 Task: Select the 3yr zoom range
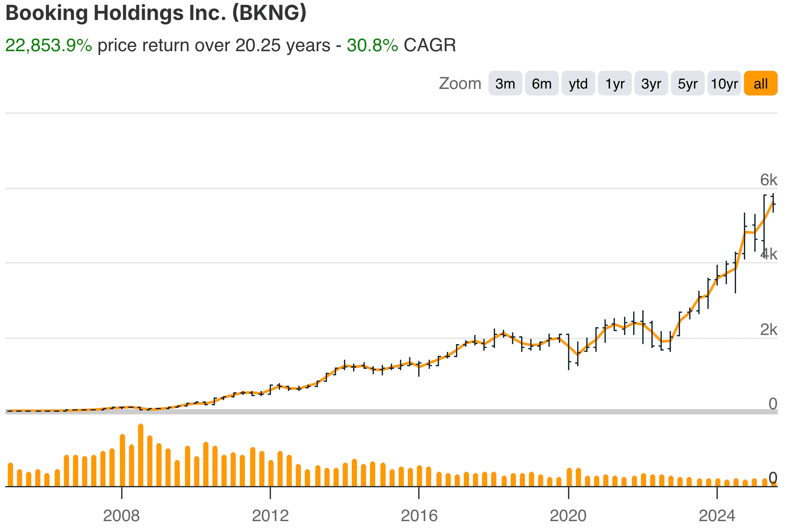651,83
